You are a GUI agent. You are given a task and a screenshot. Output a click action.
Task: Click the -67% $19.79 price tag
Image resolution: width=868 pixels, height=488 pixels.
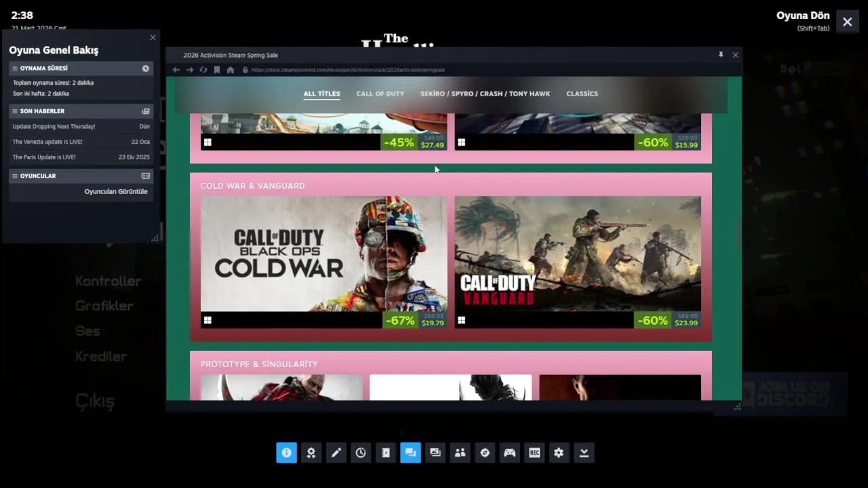pyautogui.click(x=415, y=320)
